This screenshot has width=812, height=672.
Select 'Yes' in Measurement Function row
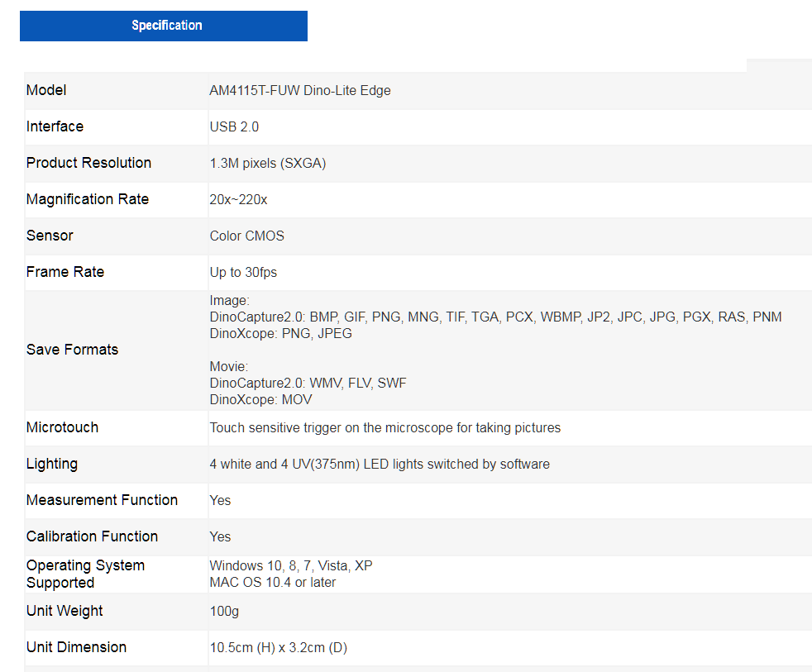220,501
